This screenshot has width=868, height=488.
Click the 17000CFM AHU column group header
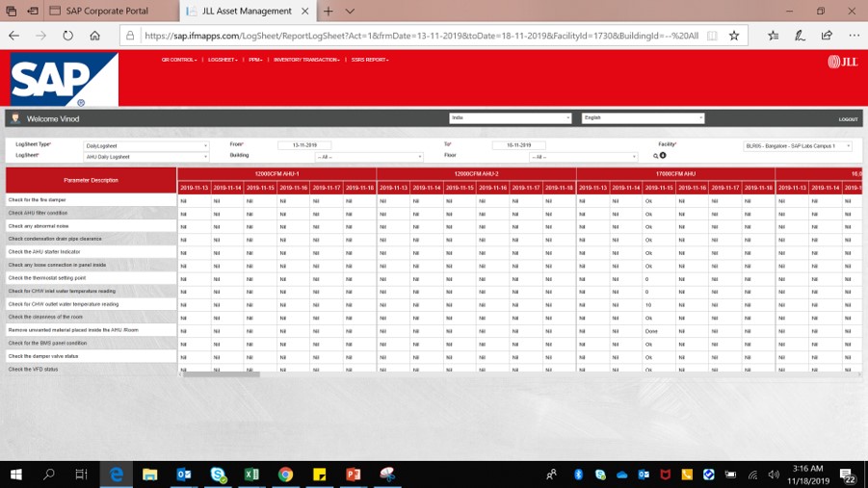675,173
